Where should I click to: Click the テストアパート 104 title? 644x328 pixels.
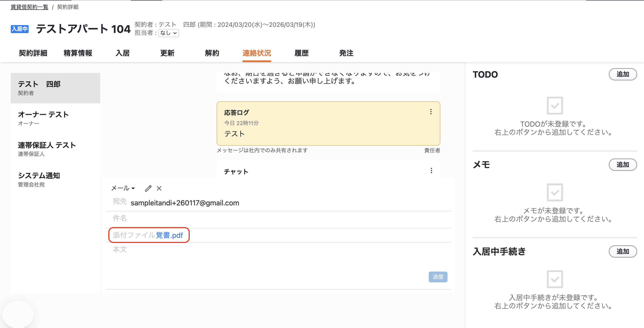(83, 29)
